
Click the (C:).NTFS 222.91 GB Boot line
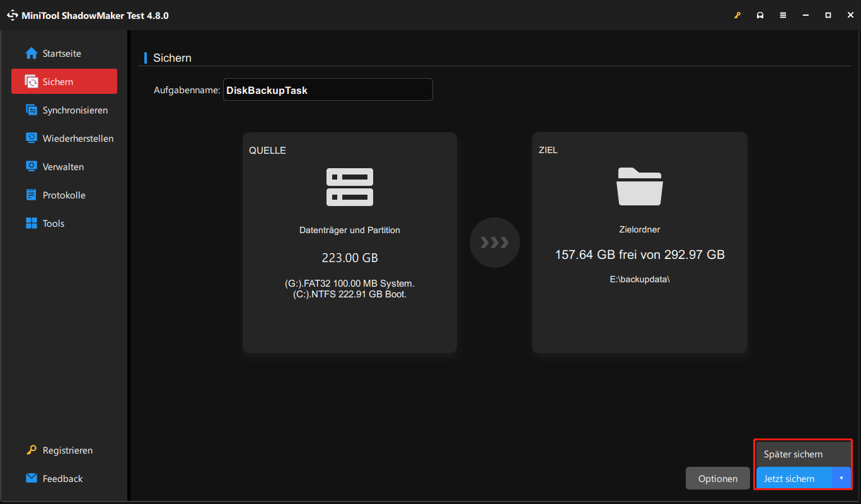click(x=350, y=294)
